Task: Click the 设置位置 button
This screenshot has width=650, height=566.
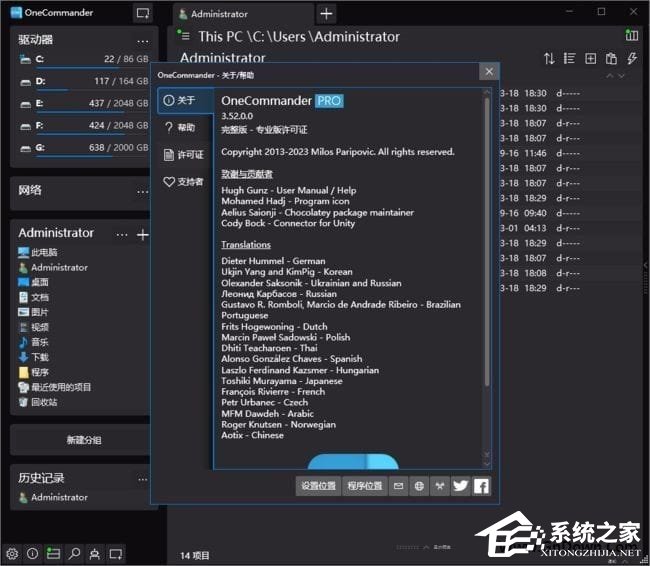Action: pos(318,486)
